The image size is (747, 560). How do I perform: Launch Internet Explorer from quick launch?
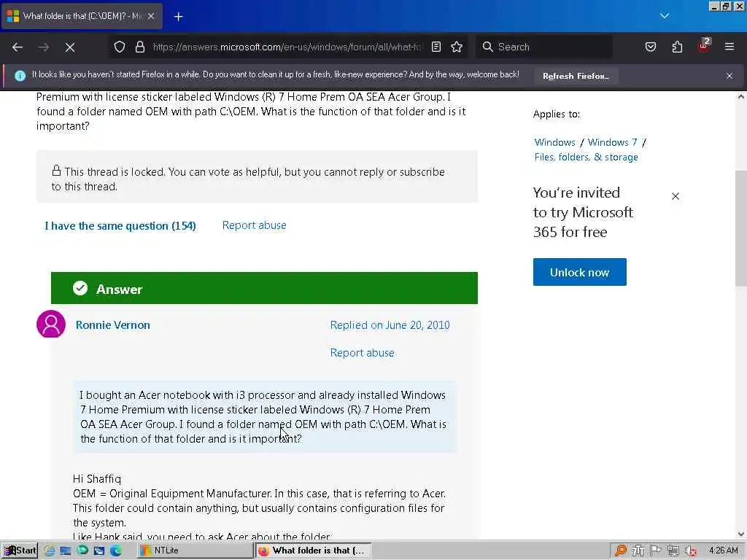point(49,551)
